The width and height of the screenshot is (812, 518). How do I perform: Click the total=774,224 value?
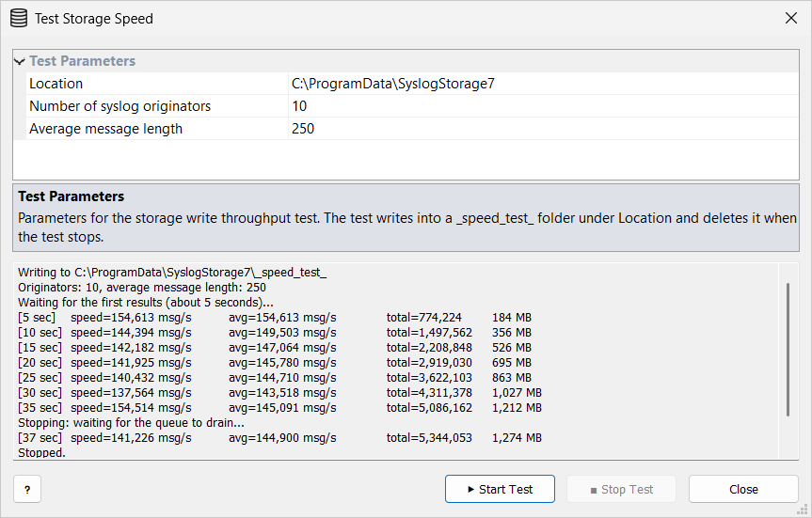tap(423, 317)
